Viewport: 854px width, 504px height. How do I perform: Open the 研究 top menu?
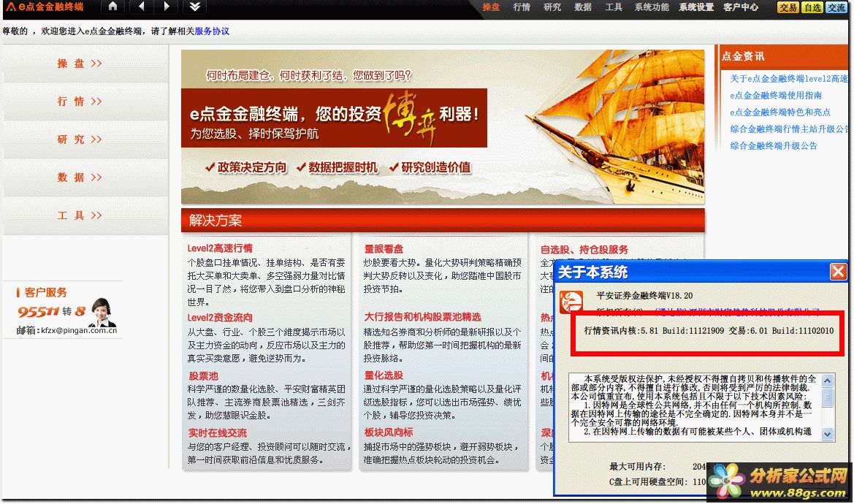pyautogui.click(x=552, y=7)
